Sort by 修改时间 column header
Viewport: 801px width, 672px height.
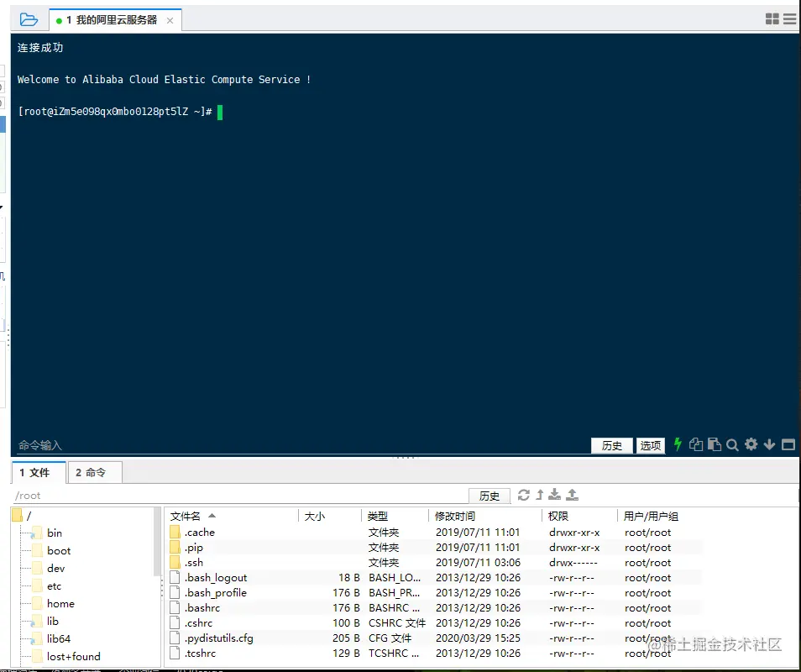click(x=485, y=516)
